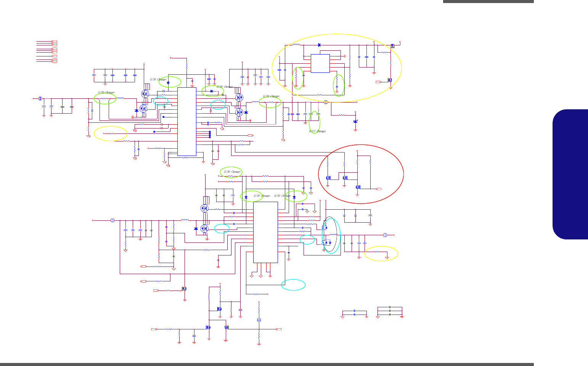Select the large IC block in the lower circuit
This screenshot has height=366, width=588.
click(x=266, y=232)
